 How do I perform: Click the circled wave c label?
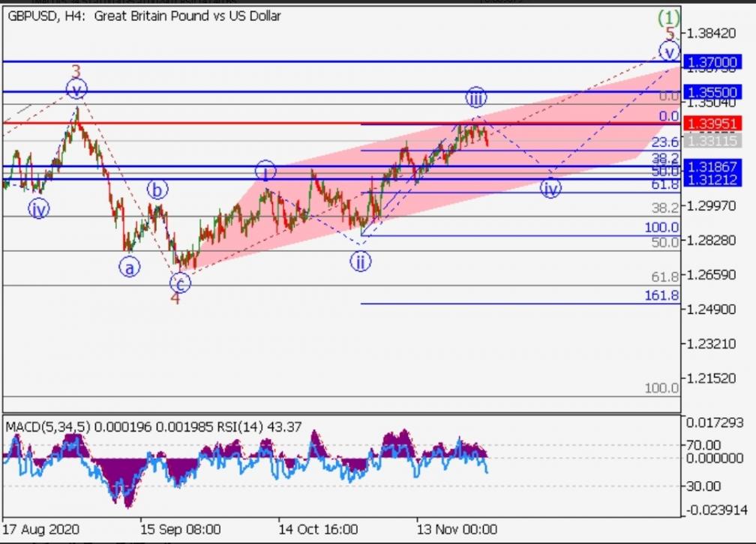(180, 282)
